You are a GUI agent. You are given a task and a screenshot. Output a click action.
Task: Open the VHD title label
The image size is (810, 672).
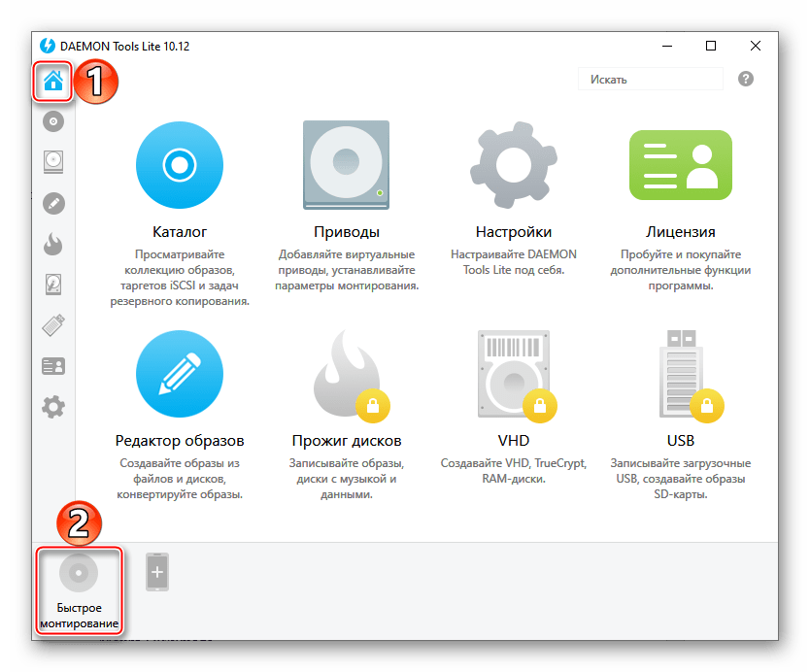[x=514, y=441]
